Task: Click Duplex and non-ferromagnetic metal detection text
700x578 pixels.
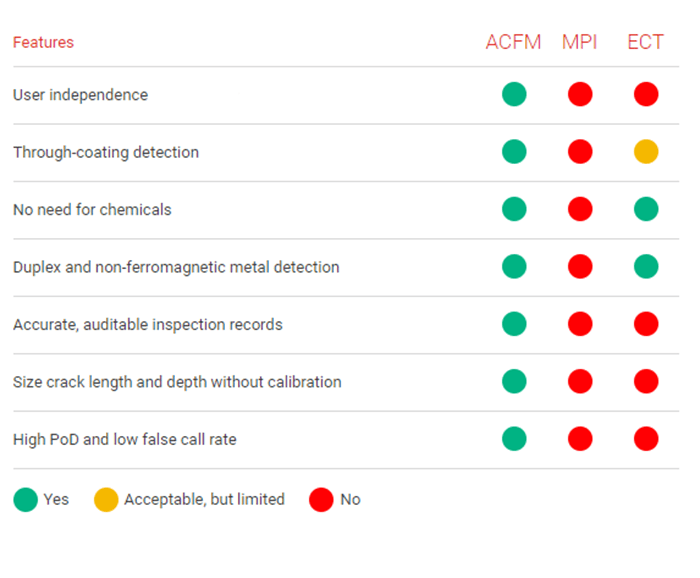Action: click(176, 267)
